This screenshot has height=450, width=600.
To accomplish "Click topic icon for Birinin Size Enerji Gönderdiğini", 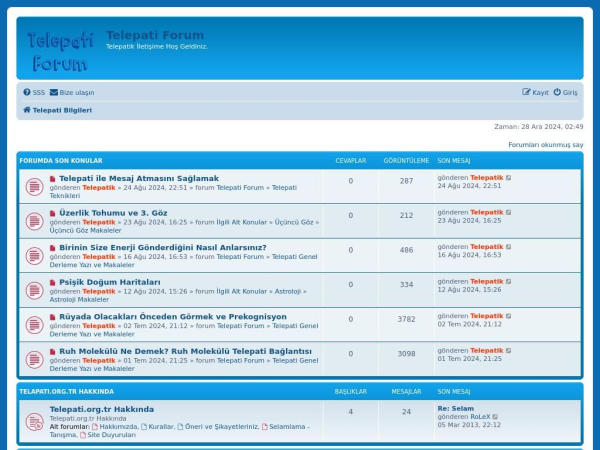I will pyautogui.click(x=34, y=256).
